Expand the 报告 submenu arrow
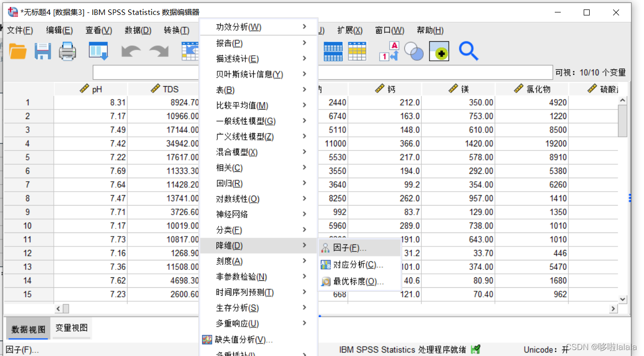Viewport: 644px width, 356px height. coord(304,43)
